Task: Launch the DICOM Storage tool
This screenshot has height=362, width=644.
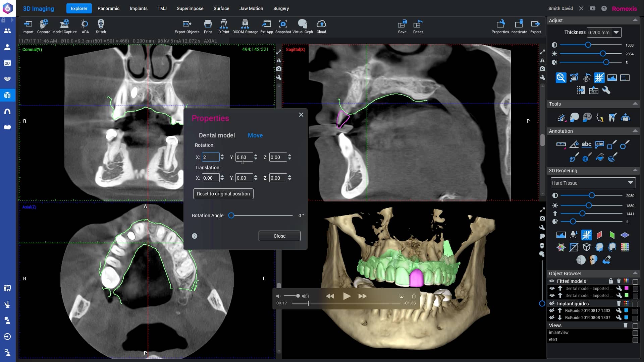Action: pos(245,26)
